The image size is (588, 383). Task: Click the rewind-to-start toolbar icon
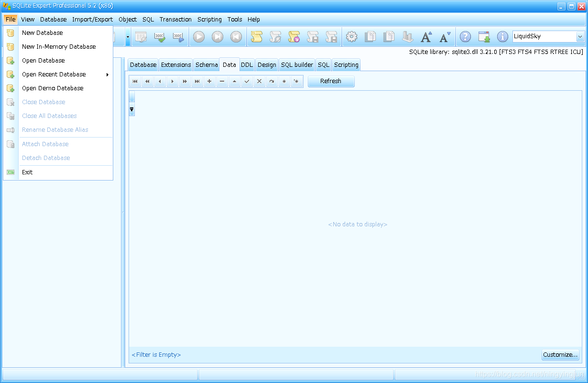pos(236,37)
